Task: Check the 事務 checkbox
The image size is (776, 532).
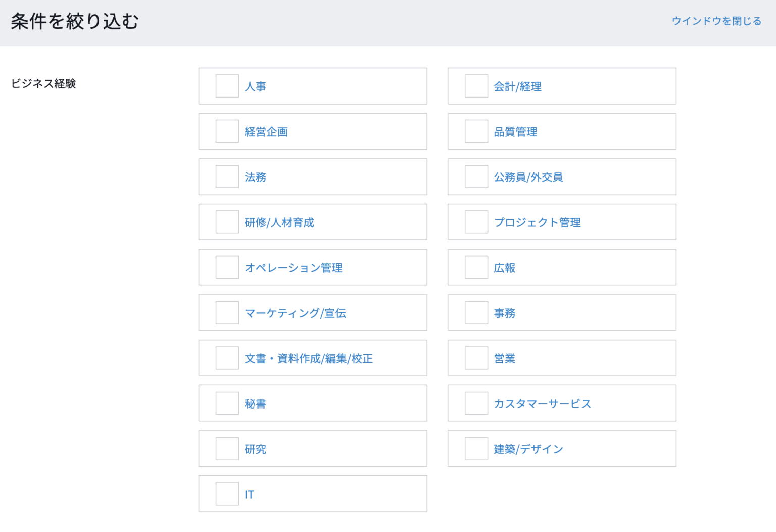Action: click(x=476, y=313)
